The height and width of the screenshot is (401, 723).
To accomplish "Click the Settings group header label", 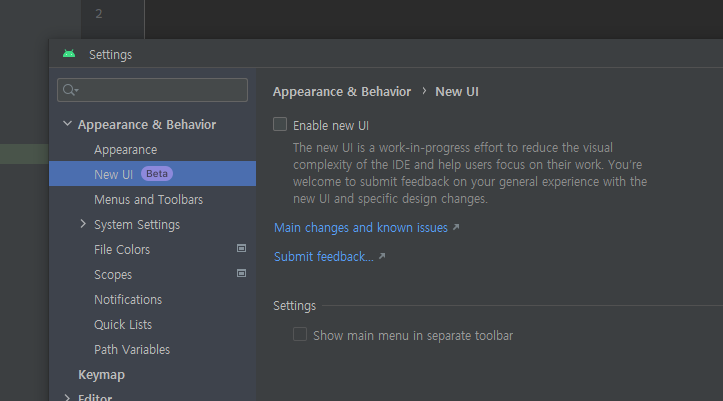I will tap(295, 306).
